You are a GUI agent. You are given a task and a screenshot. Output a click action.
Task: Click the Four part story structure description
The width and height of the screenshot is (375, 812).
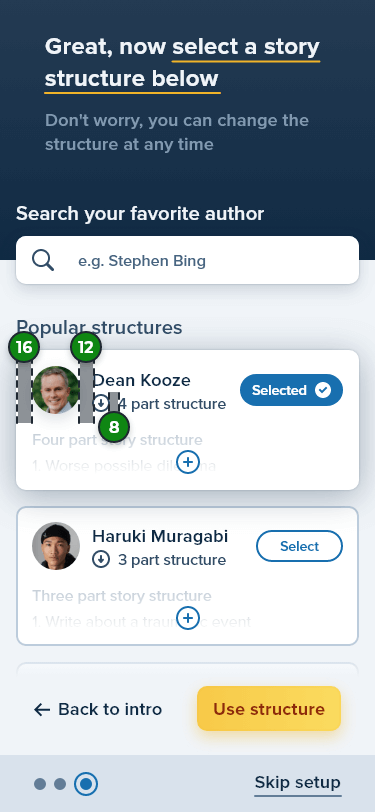click(x=117, y=440)
